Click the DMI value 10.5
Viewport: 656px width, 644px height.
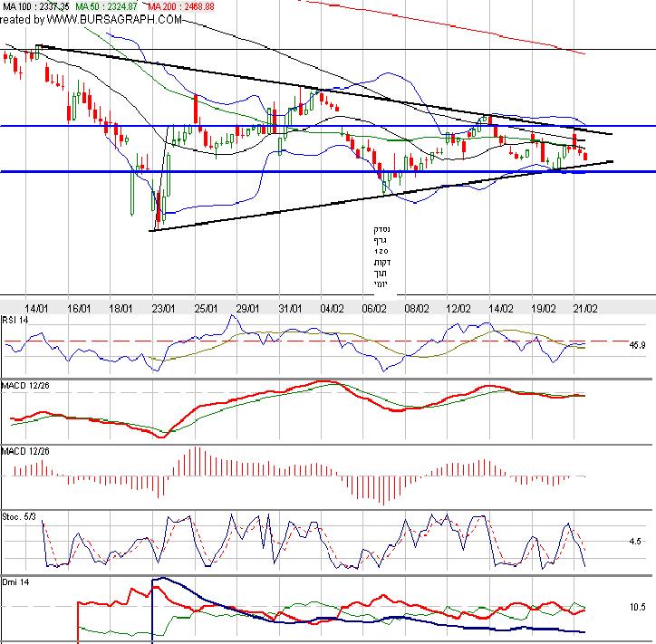tap(637, 607)
